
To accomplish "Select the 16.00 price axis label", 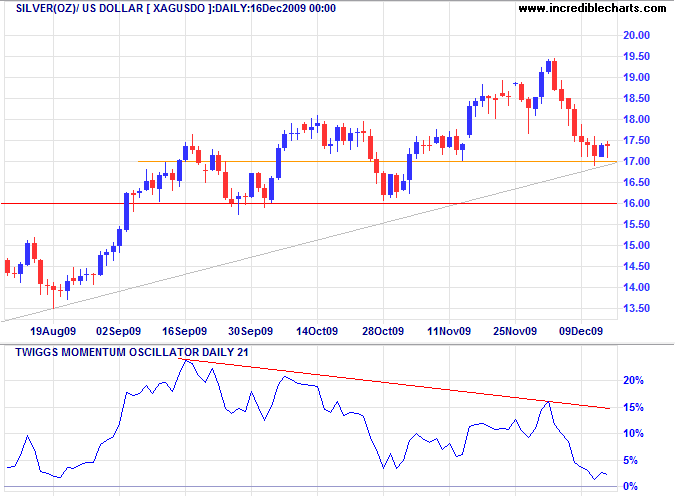I will (x=636, y=203).
